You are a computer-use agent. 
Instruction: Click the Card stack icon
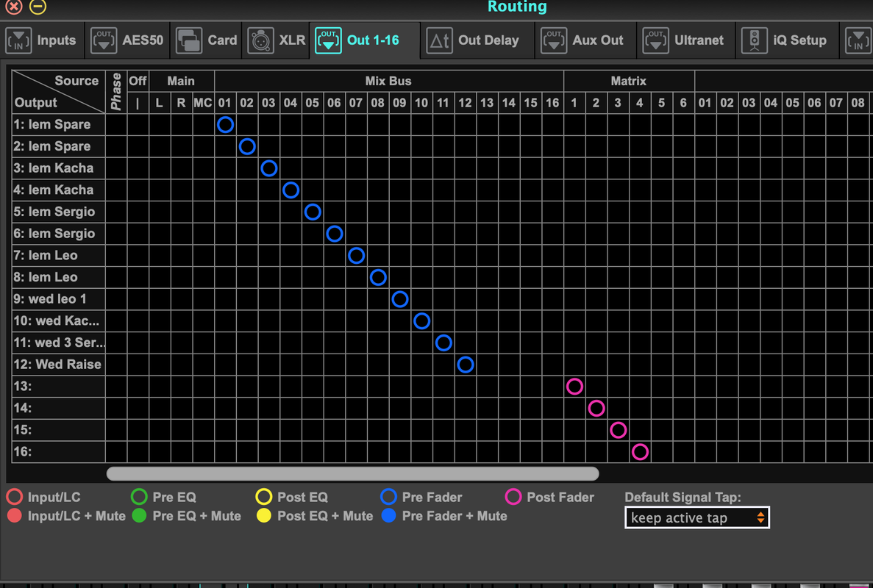(189, 40)
